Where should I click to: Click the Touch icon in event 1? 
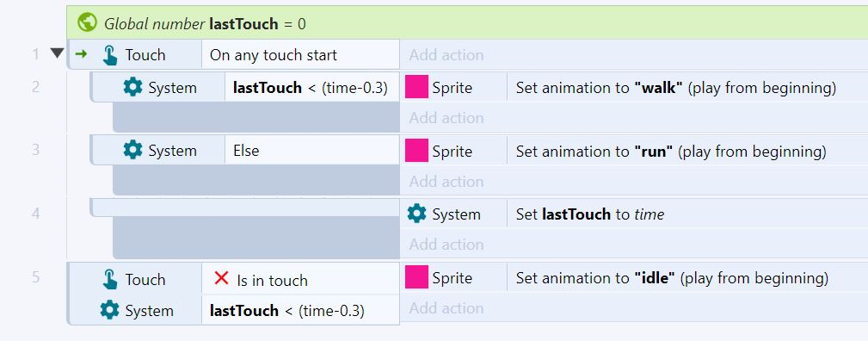click(x=110, y=55)
